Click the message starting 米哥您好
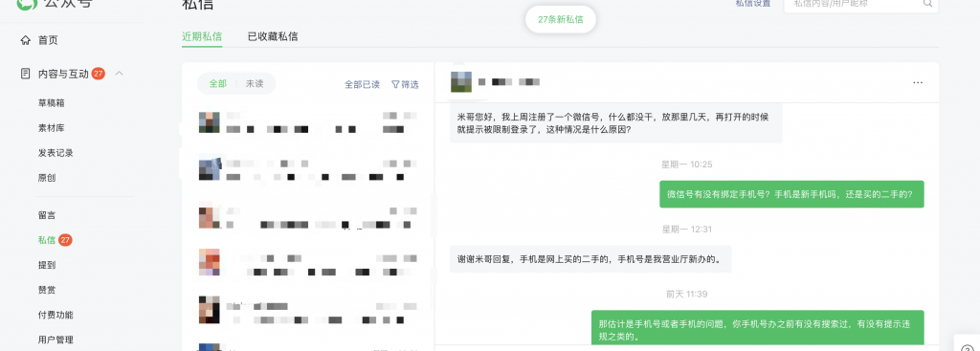This screenshot has width=980, height=351. point(615,123)
